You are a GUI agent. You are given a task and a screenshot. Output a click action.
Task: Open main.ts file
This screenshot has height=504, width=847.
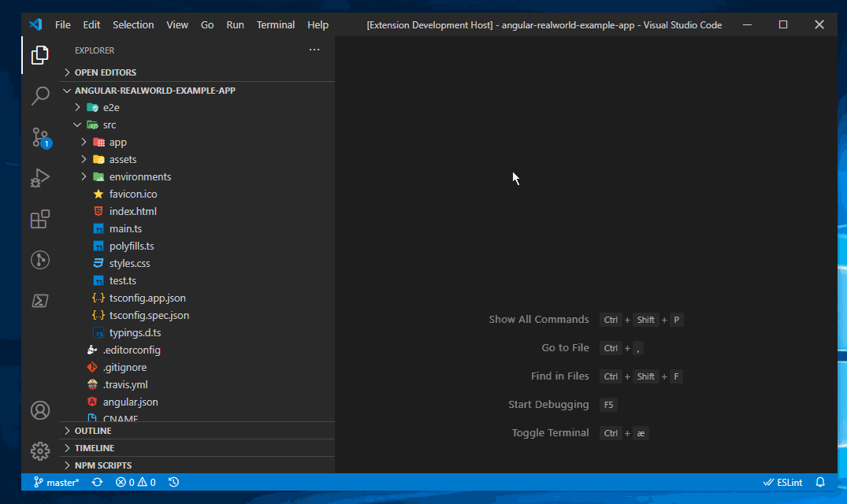[x=197, y=229]
